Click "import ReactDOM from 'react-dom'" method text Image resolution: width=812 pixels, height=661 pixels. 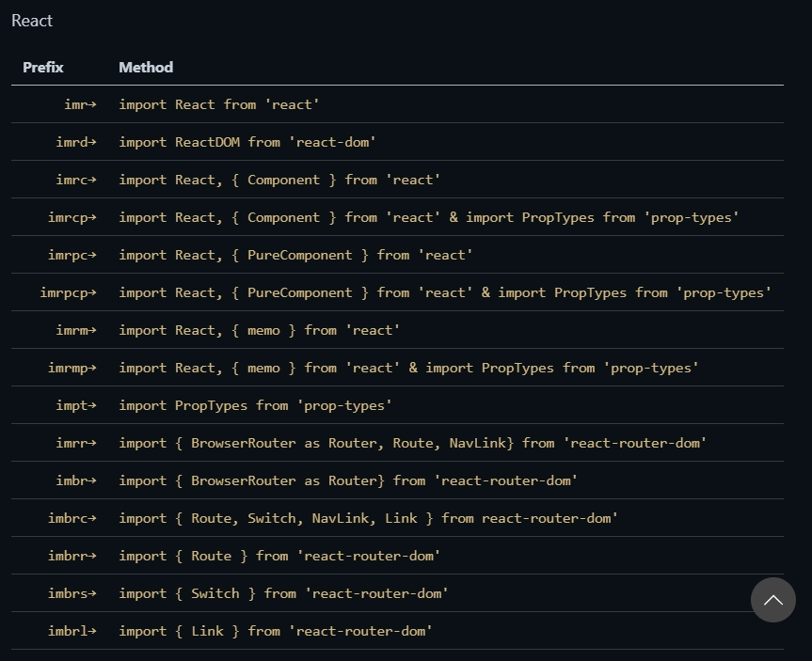(x=247, y=142)
